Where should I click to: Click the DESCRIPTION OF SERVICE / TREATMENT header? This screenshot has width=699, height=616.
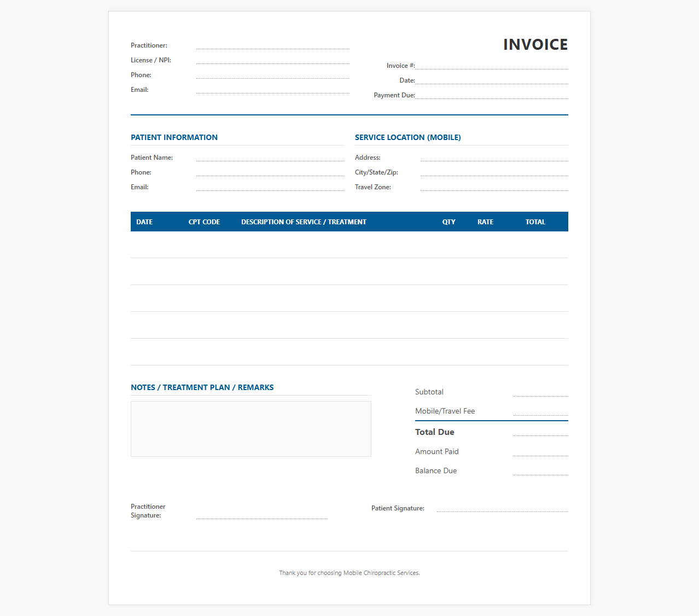[304, 222]
